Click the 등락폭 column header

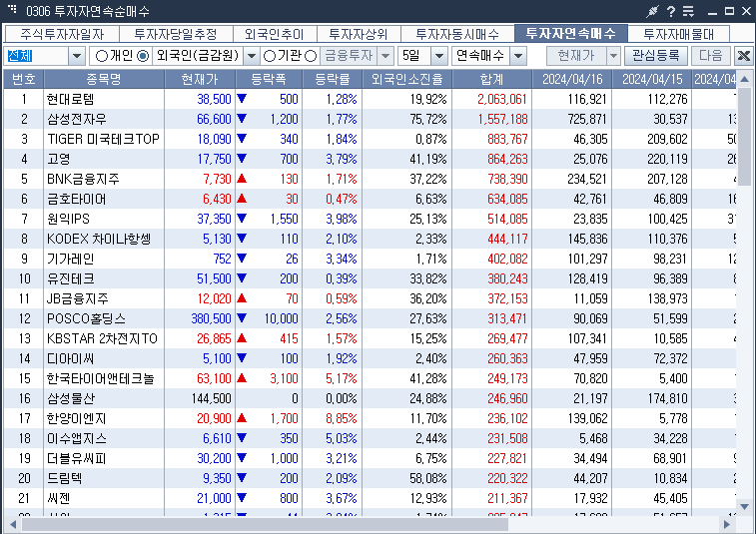tap(269, 79)
